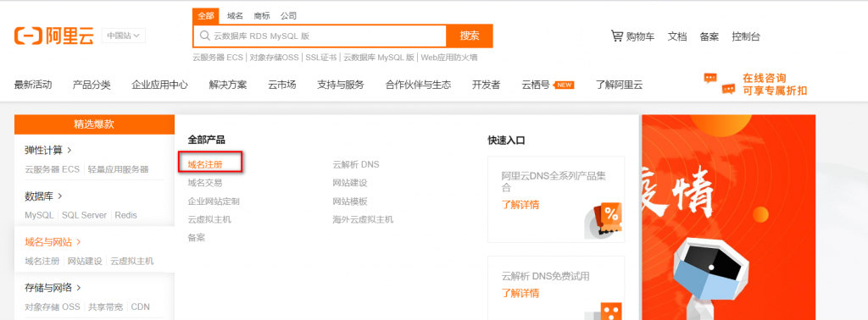Open the 备案 link in header
868x320 pixels.
pos(709,36)
